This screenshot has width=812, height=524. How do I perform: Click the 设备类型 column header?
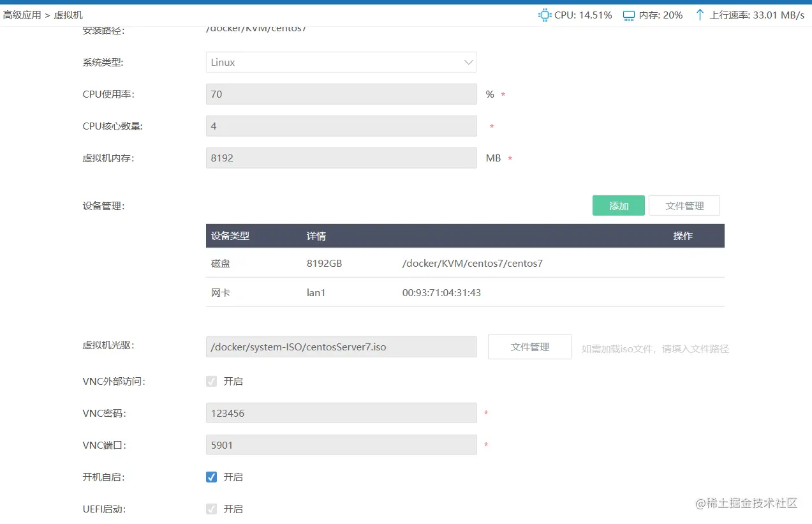click(230, 236)
